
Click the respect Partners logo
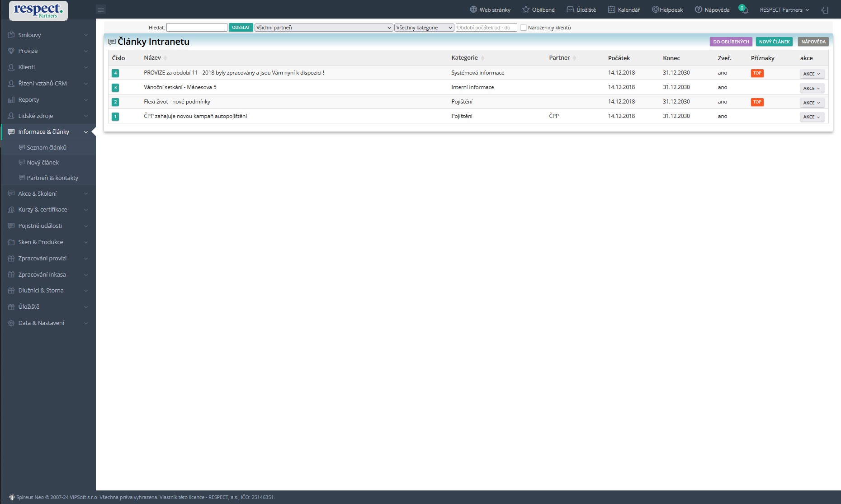click(38, 10)
